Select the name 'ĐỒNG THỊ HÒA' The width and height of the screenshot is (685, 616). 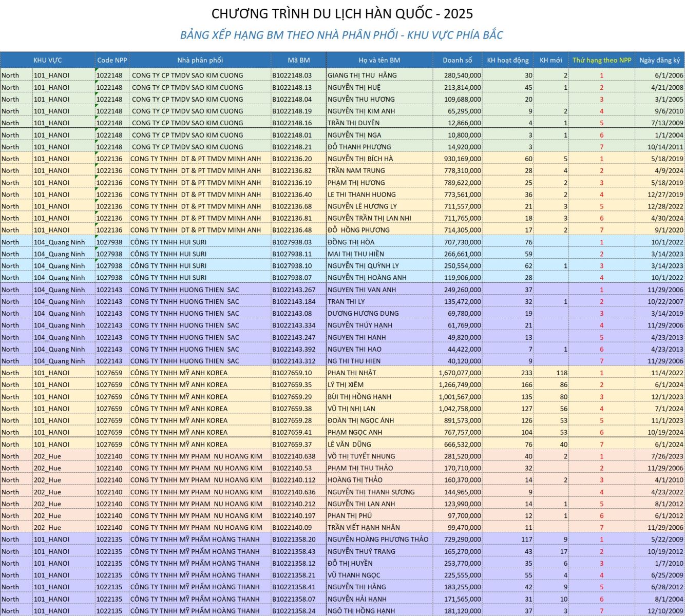pos(351,242)
